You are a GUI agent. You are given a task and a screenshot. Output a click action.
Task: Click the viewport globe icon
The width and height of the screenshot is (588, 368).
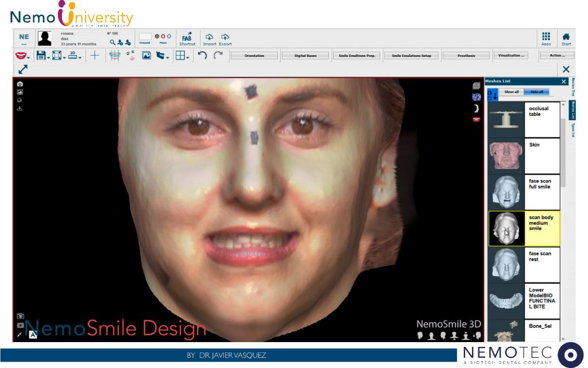[20, 100]
